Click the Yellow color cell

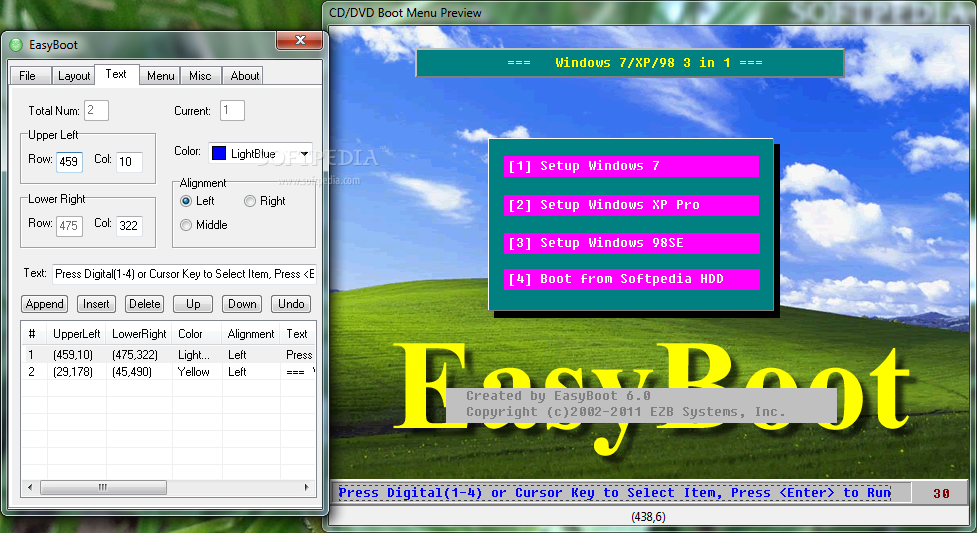tap(194, 372)
